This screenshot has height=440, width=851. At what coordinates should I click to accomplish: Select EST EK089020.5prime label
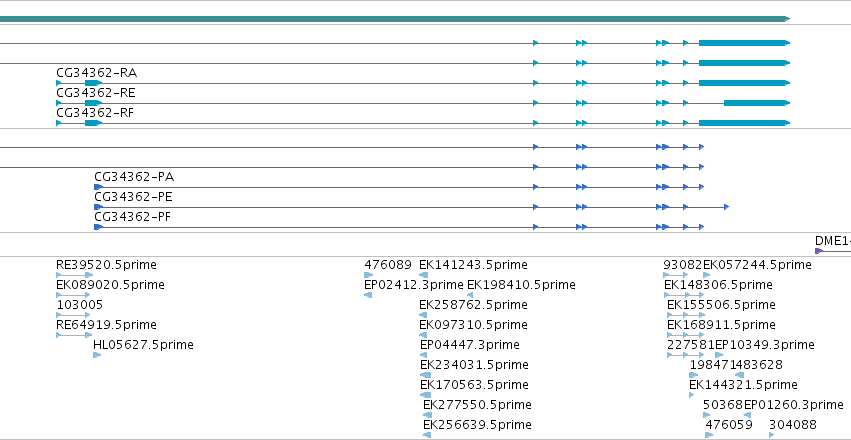pyautogui.click(x=110, y=285)
